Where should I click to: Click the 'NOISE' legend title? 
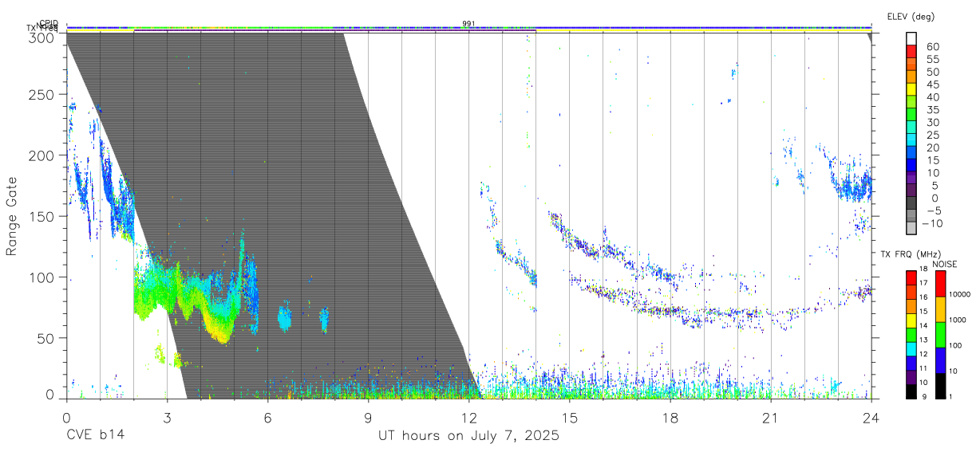[946, 265]
